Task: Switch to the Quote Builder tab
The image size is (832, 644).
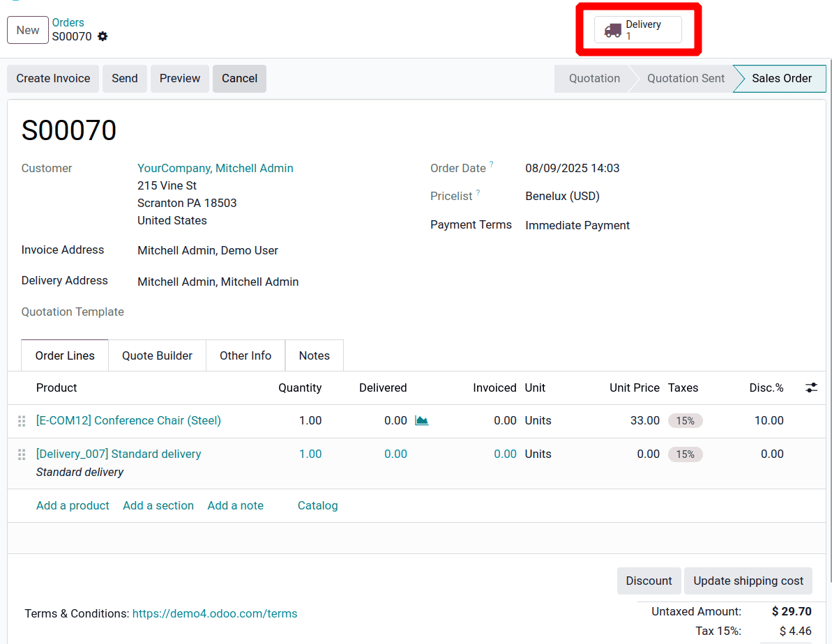Action: click(x=156, y=355)
